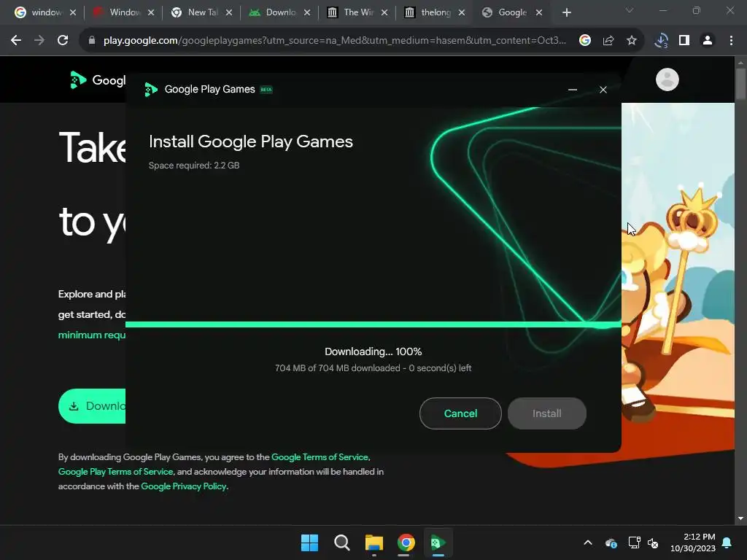Open the Windows Start menu
The image size is (747, 560).
309,542
